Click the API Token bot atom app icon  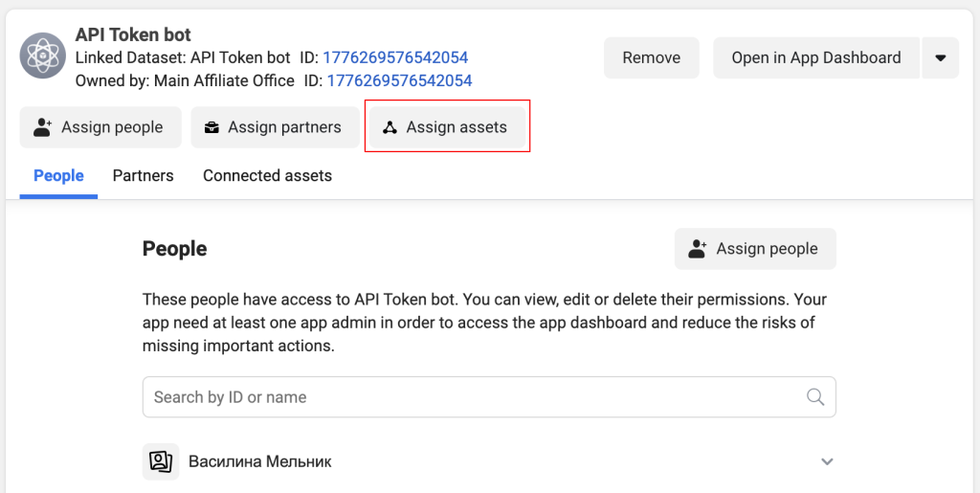click(42, 56)
